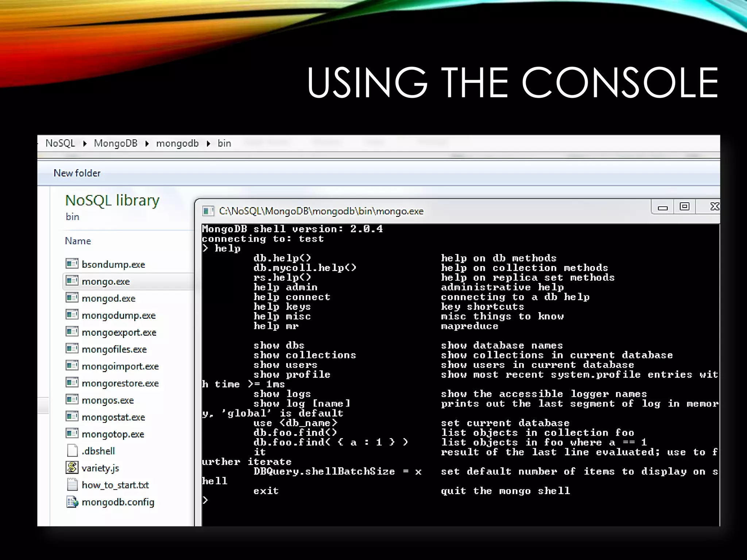This screenshot has width=747, height=560.
Task: Select the variety.js script icon
Action: tap(72, 467)
